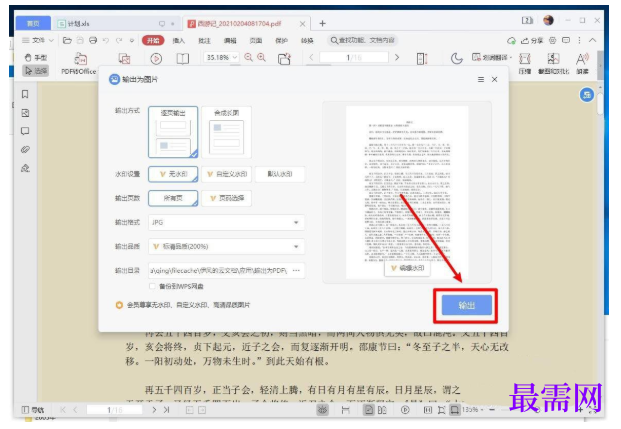Switch to the 批注 ribbon tab

coord(204,40)
